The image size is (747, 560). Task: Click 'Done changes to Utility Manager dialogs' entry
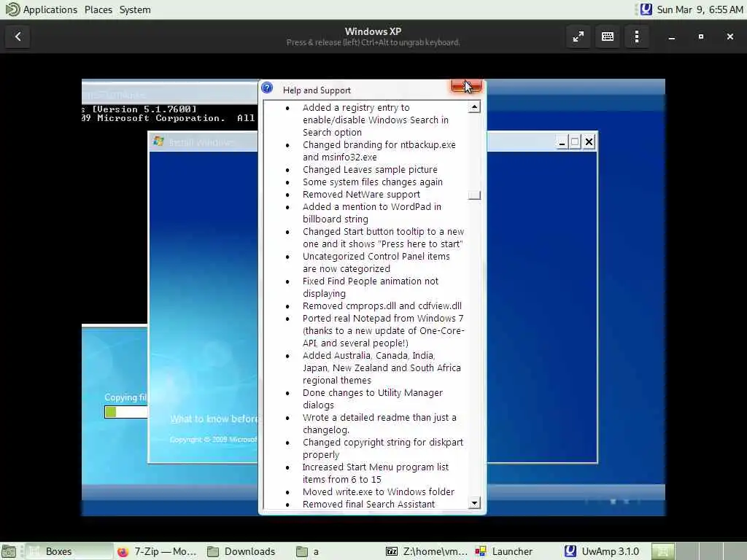tap(373, 399)
